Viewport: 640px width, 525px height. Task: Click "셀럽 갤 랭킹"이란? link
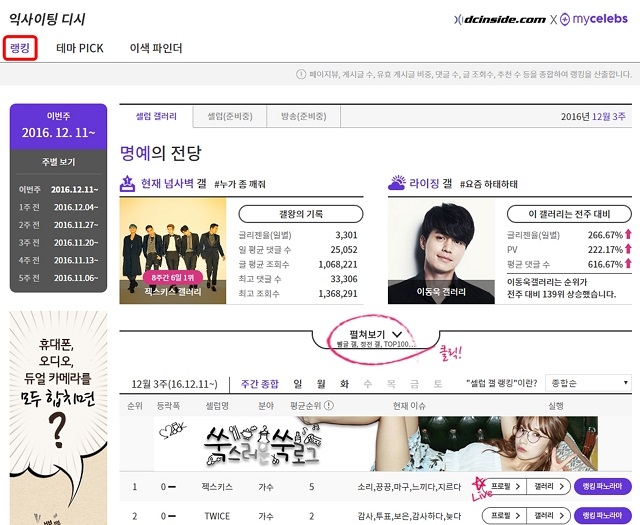coord(502,383)
